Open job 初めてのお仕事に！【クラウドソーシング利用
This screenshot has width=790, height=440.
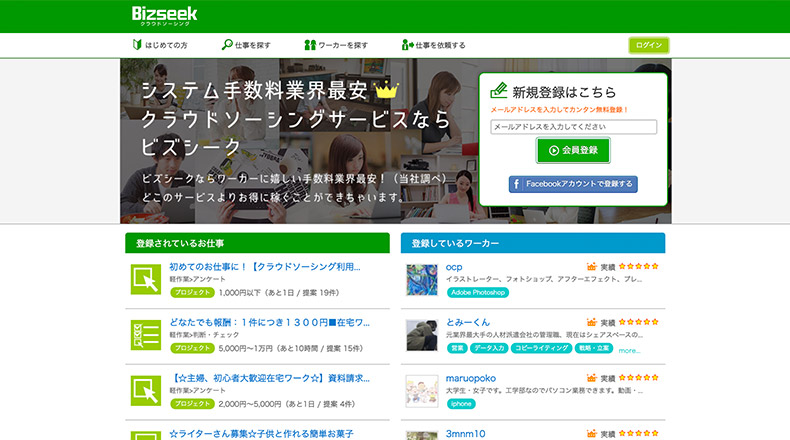[x=265, y=267]
